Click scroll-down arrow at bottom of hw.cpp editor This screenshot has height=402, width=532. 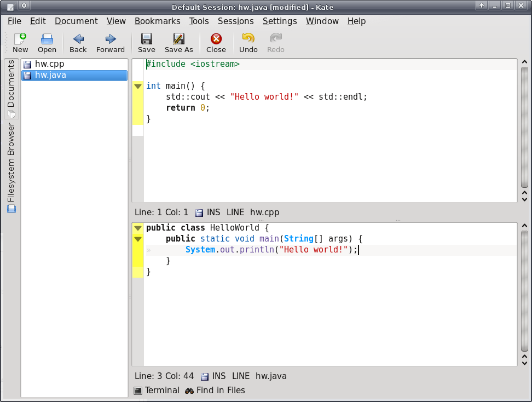pos(524,199)
